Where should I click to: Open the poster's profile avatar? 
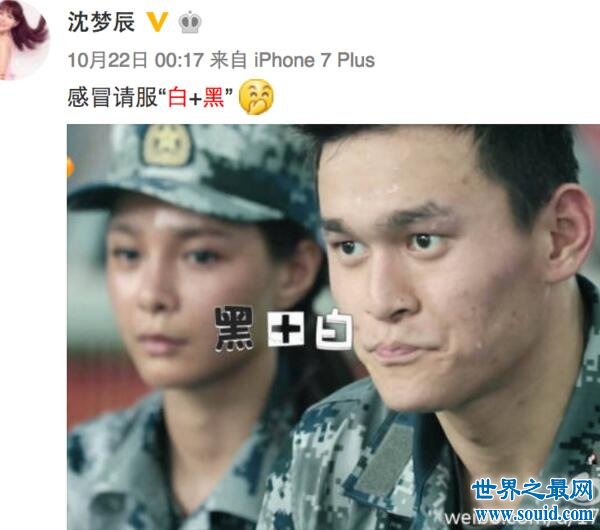(24, 38)
